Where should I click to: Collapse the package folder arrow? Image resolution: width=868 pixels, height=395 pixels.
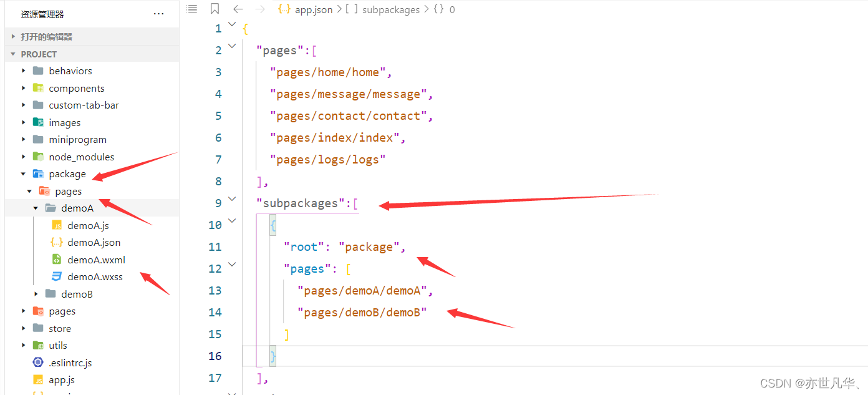click(24, 174)
